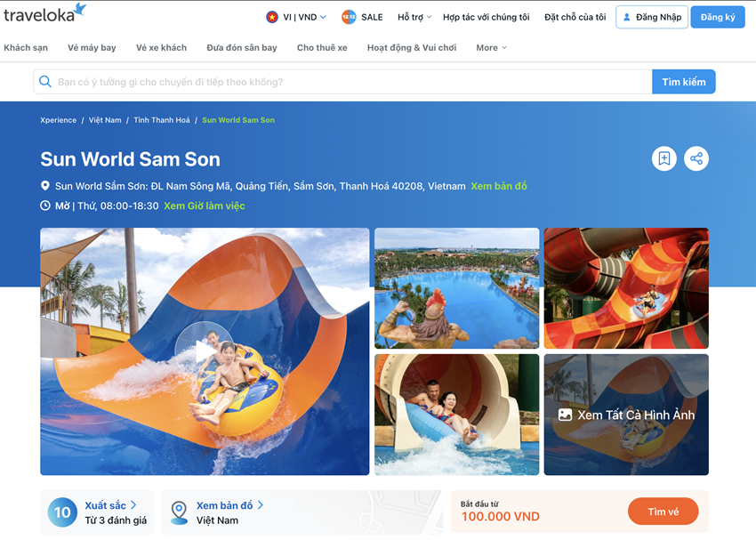This screenshot has height=540, width=756.
Task: Click the bookmark save icon
Action: (664, 158)
